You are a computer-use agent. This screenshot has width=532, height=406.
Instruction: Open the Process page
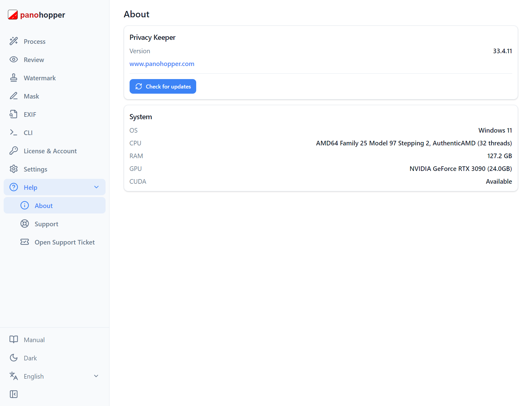click(x=54, y=41)
